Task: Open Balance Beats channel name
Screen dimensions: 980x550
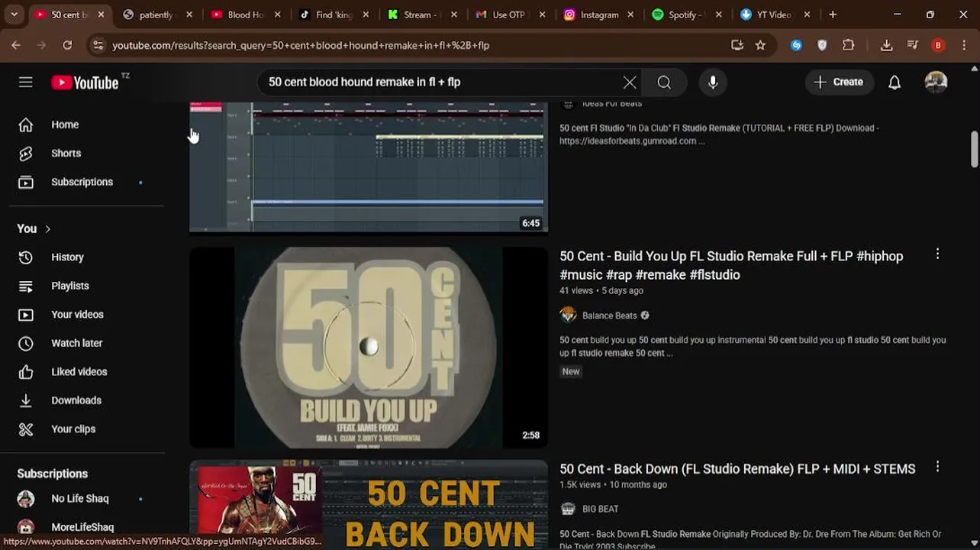Action: point(609,315)
